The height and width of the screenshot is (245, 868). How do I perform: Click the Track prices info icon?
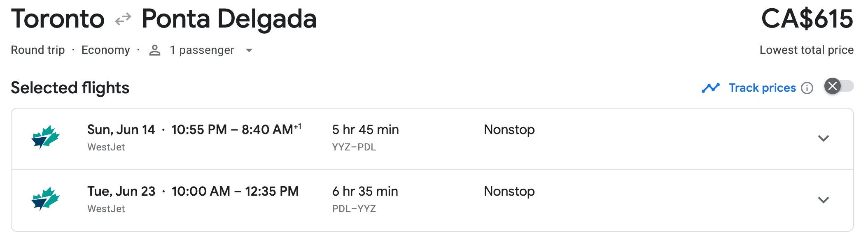tap(807, 88)
